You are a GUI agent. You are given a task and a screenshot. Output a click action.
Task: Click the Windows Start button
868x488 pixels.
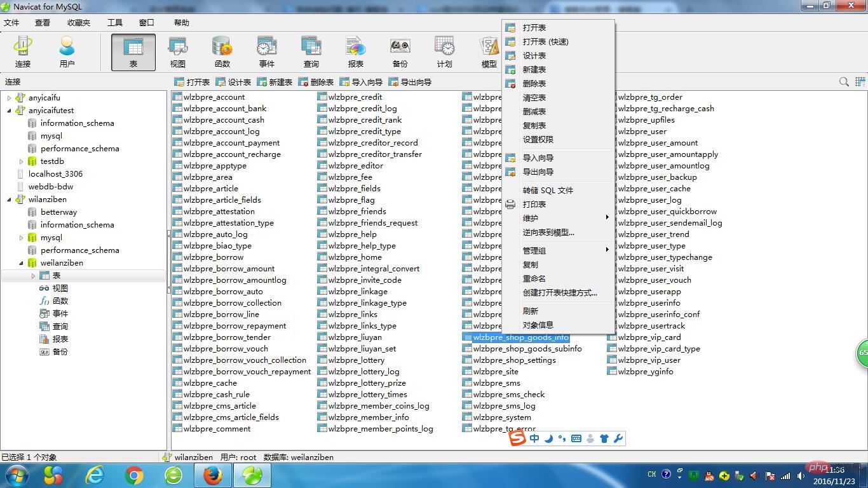click(x=17, y=475)
